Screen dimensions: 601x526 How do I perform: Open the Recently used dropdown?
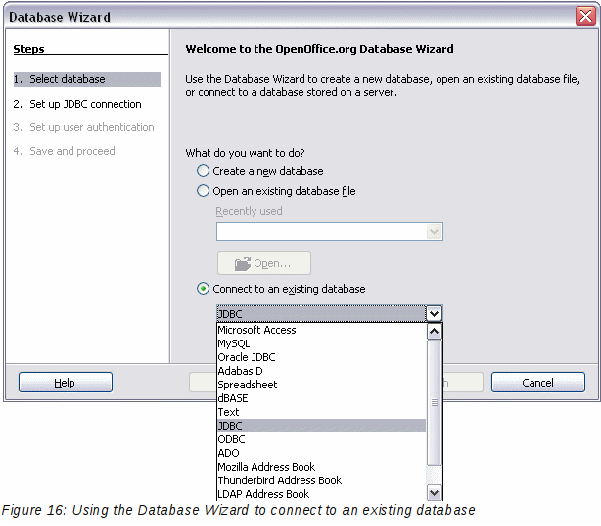point(434,232)
